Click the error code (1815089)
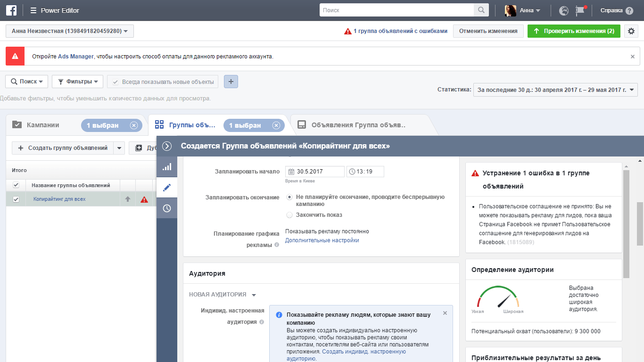This screenshot has width=644, height=362. (x=520, y=242)
